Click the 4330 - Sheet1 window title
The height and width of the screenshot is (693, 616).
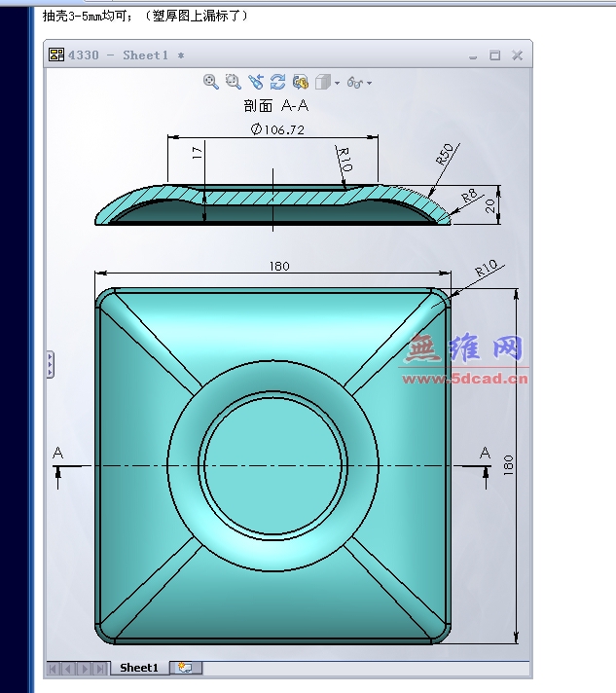click(126, 55)
